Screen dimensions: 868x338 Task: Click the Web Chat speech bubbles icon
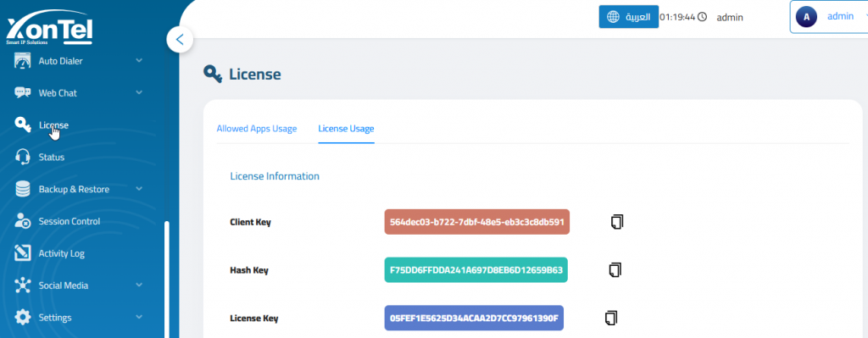(22, 93)
